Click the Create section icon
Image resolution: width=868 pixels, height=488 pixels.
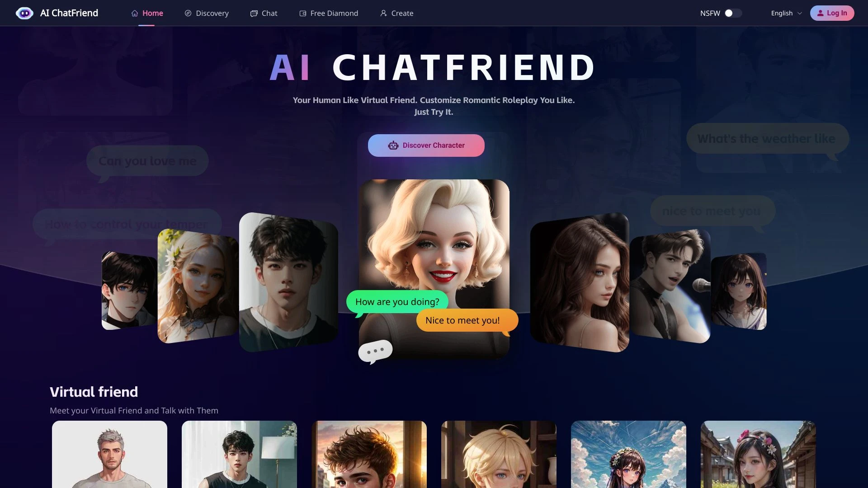click(383, 13)
